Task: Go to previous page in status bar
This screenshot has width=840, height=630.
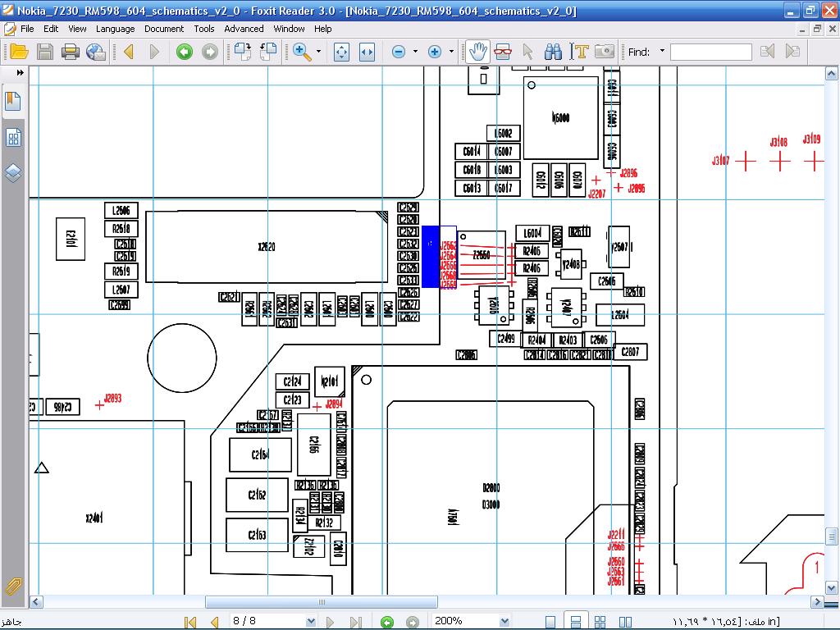Action: tap(214, 622)
